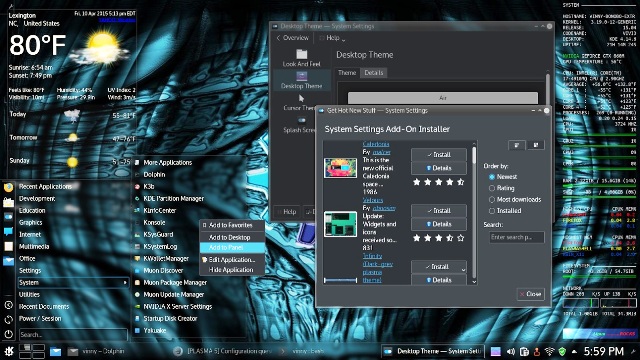Click the system settings toggle favorite icon
Image resolution: width=640 pixels, height=360 pixels.
click(8, 217)
